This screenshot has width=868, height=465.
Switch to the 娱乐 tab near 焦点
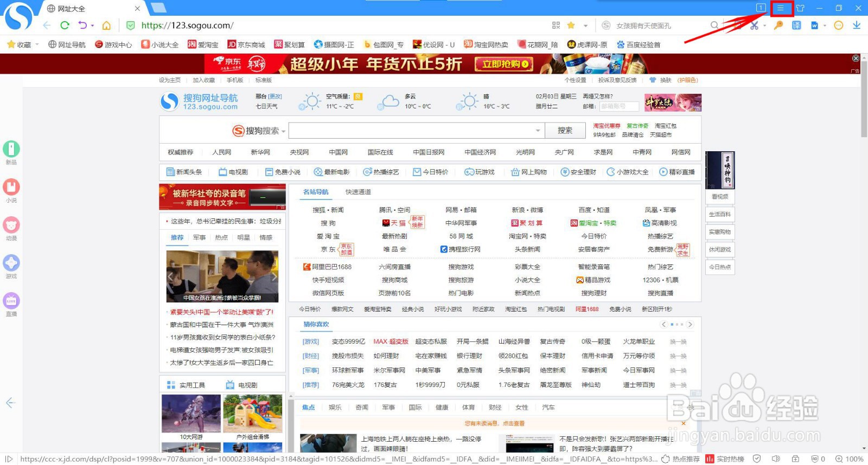(335, 407)
